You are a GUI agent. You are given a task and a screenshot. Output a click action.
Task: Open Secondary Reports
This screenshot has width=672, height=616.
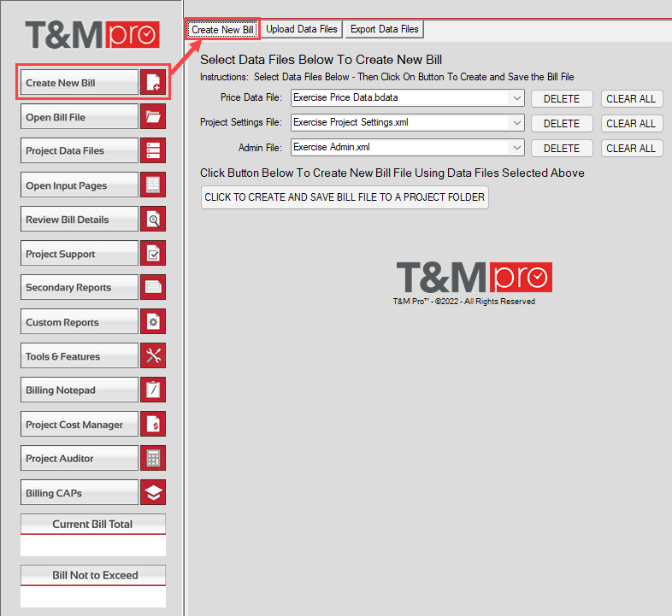tap(80, 287)
